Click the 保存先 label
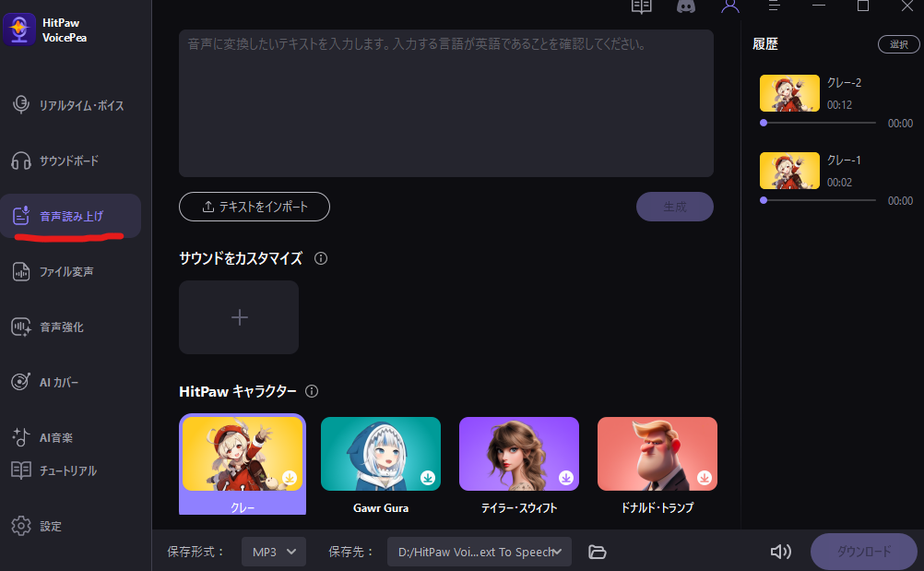The image size is (924, 571). (350, 552)
